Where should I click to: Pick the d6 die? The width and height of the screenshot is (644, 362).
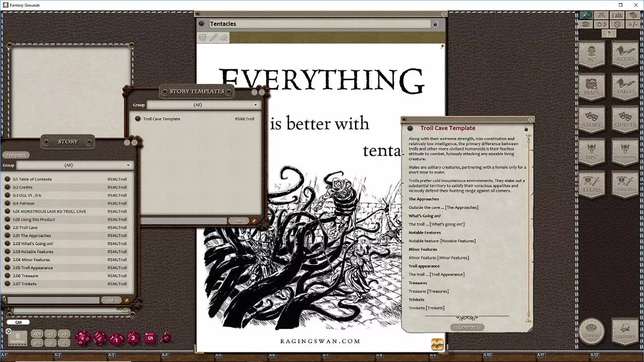tap(150, 338)
